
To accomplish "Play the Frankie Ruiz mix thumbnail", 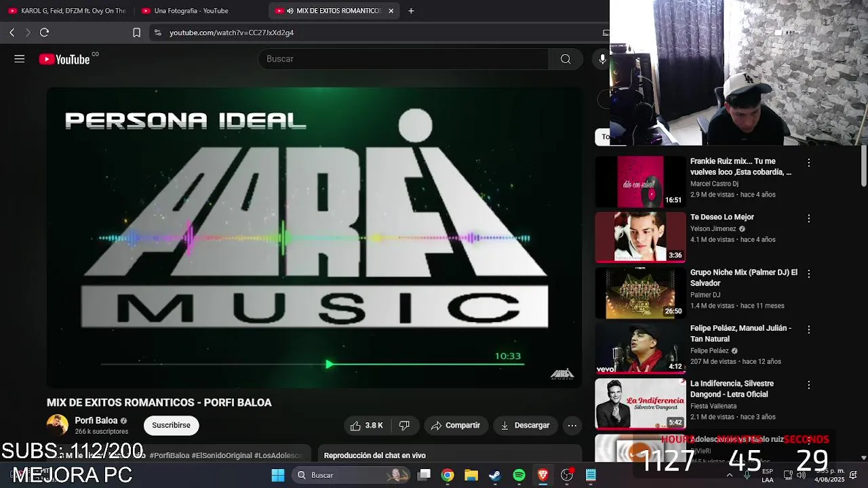I will tap(640, 182).
